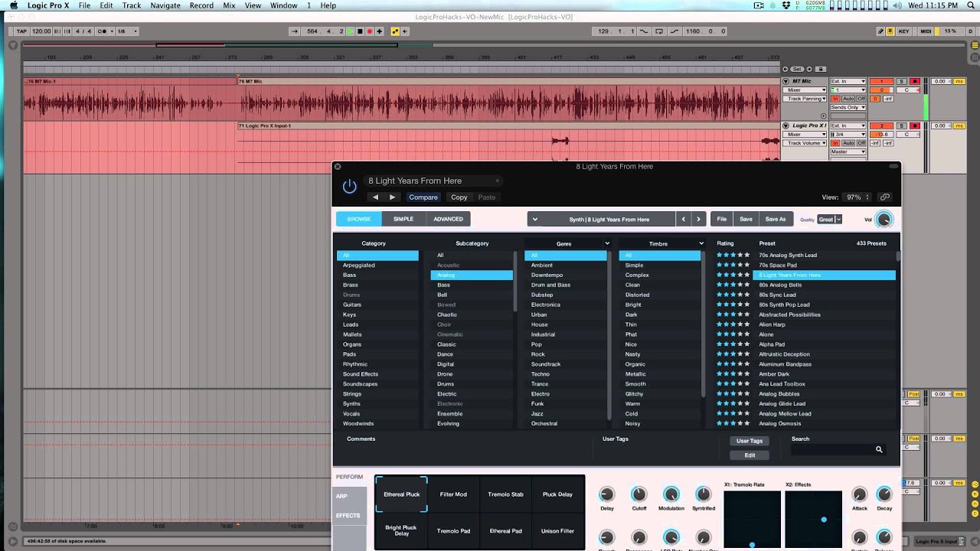Expand the Timbre column dropdown
This screenshot has width=980, height=551.
click(x=701, y=243)
